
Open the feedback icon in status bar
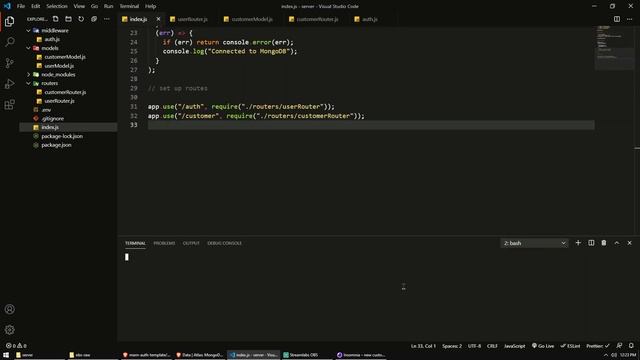pyautogui.click(x=619, y=346)
